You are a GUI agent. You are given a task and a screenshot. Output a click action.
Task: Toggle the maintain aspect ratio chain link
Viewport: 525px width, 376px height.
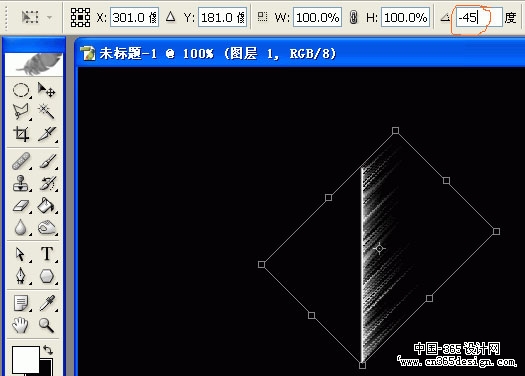pos(353,17)
